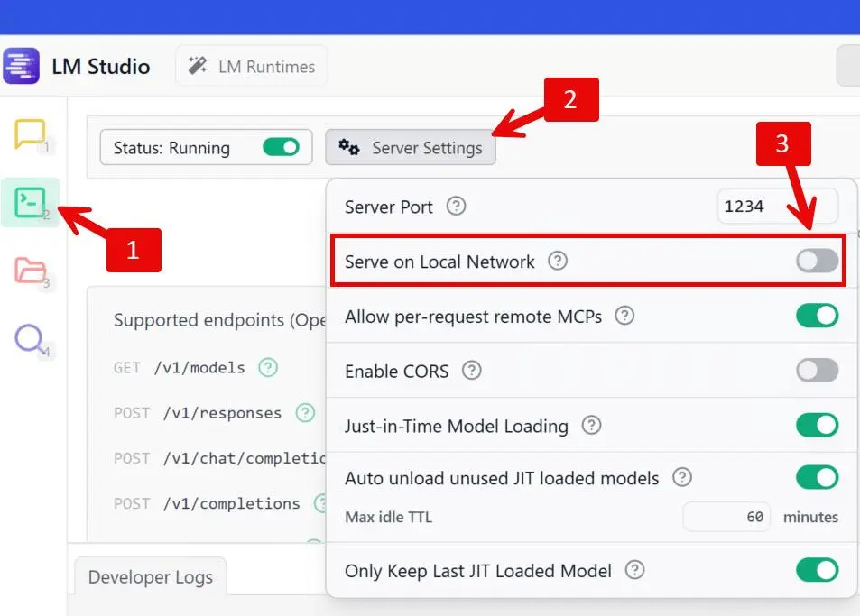Image resolution: width=860 pixels, height=616 pixels.
Task: Disable Just-in-Time Model Loading toggle
Action: tap(817, 426)
